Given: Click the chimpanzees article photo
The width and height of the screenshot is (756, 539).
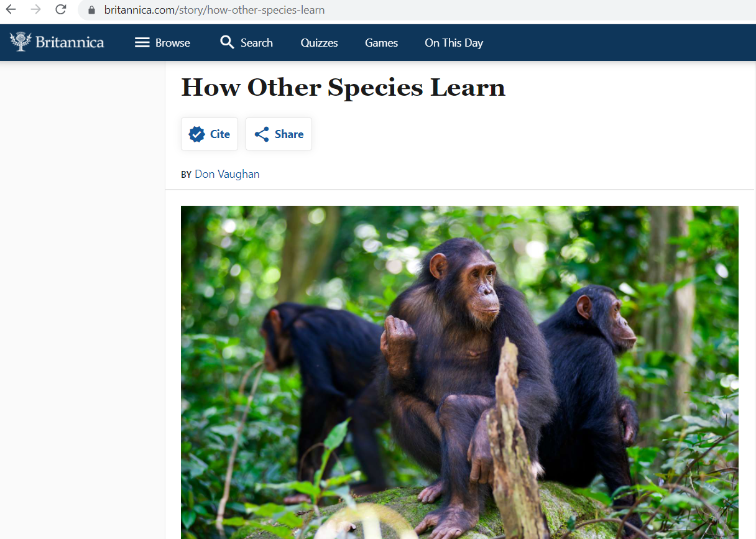Looking at the screenshot, I should [x=459, y=372].
